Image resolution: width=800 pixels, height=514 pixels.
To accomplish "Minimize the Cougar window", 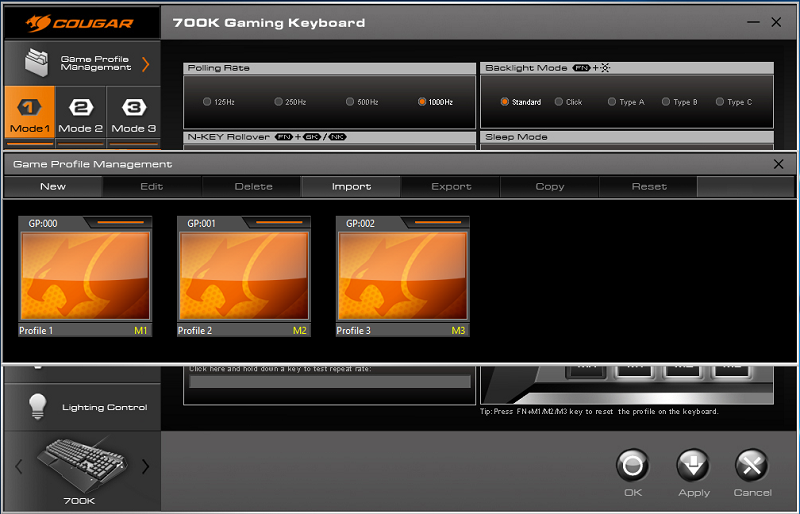I will pos(753,22).
